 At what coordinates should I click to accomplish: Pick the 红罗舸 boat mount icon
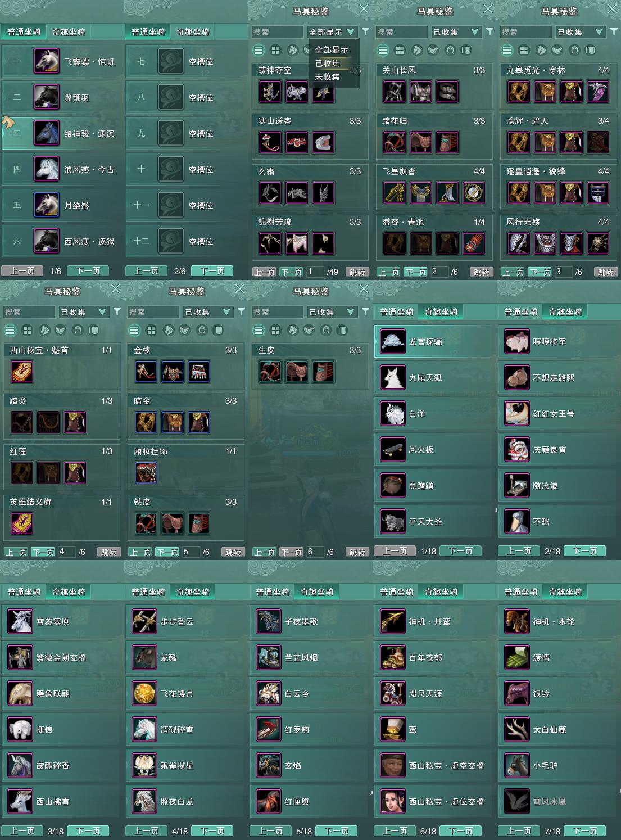[x=269, y=729]
